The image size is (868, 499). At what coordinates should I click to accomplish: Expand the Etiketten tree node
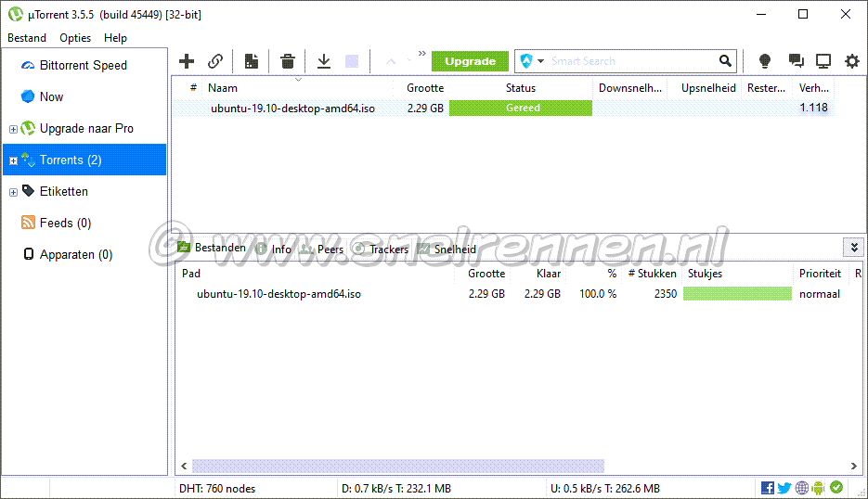(13, 192)
